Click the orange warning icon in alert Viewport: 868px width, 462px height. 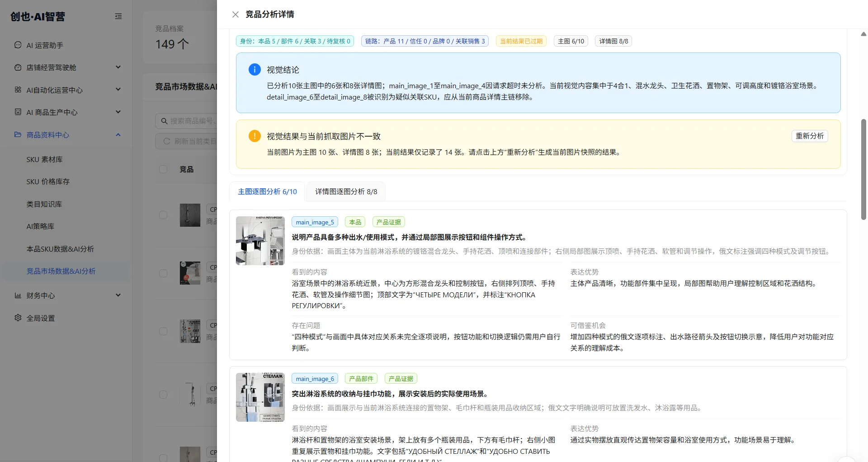255,136
